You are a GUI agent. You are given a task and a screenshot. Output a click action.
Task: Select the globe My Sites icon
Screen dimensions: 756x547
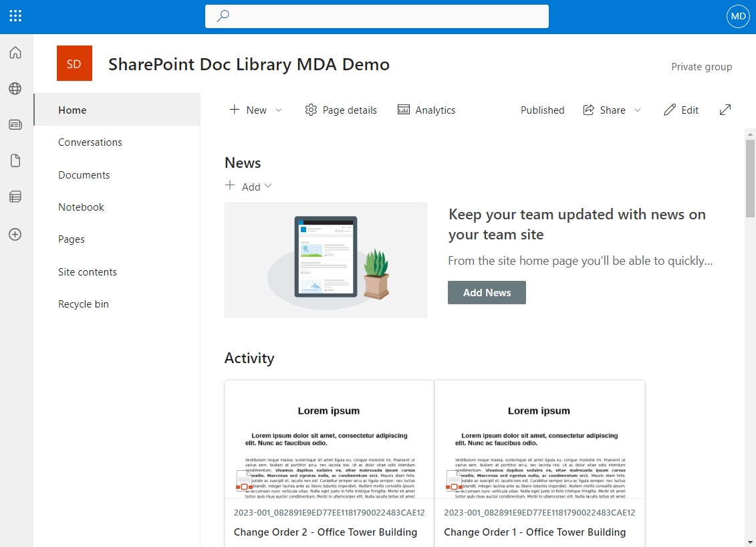(15, 88)
